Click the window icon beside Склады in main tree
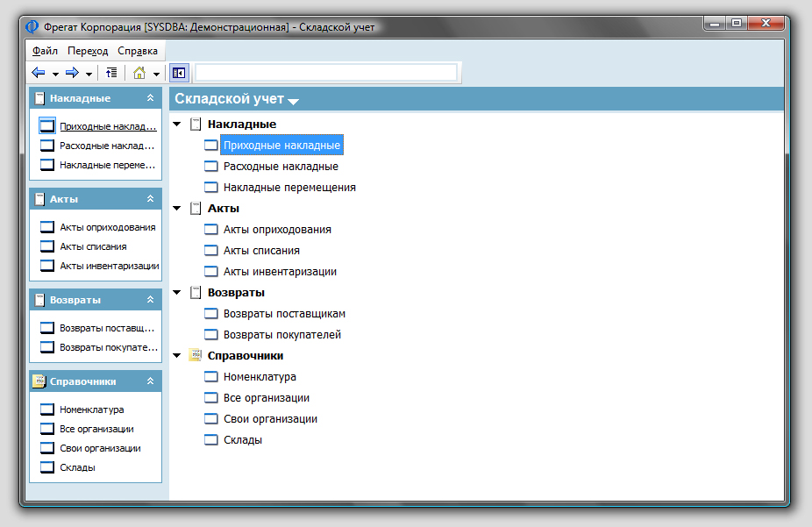The height and width of the screenshot is (527, 812). (210, 440)
